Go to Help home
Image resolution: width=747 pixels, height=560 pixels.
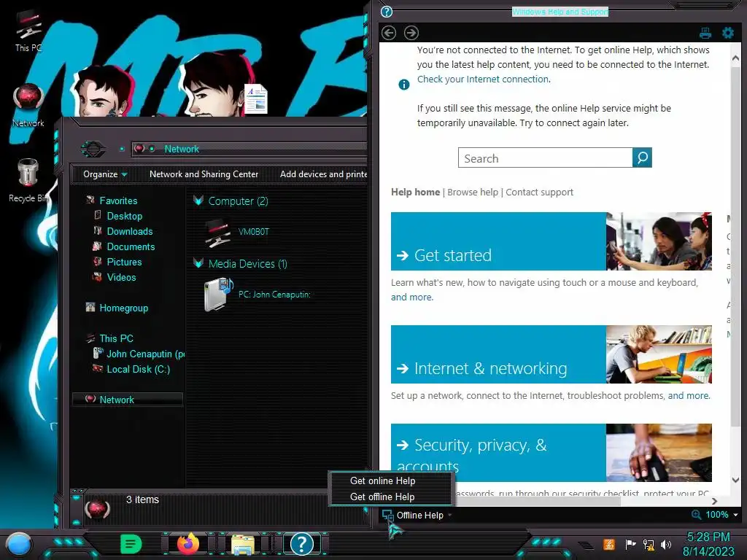[x=415, y=192]
